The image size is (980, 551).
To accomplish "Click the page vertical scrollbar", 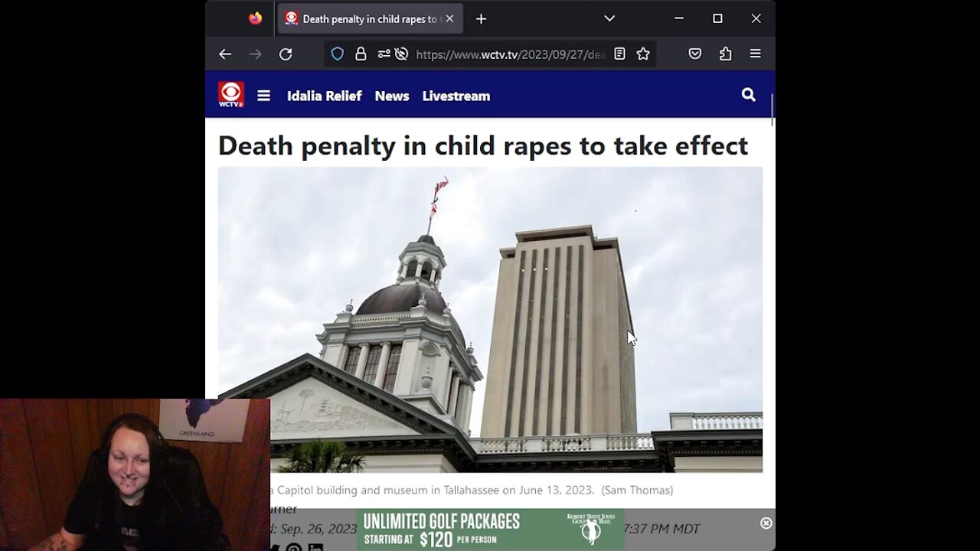I will click(x=773, y=111).
